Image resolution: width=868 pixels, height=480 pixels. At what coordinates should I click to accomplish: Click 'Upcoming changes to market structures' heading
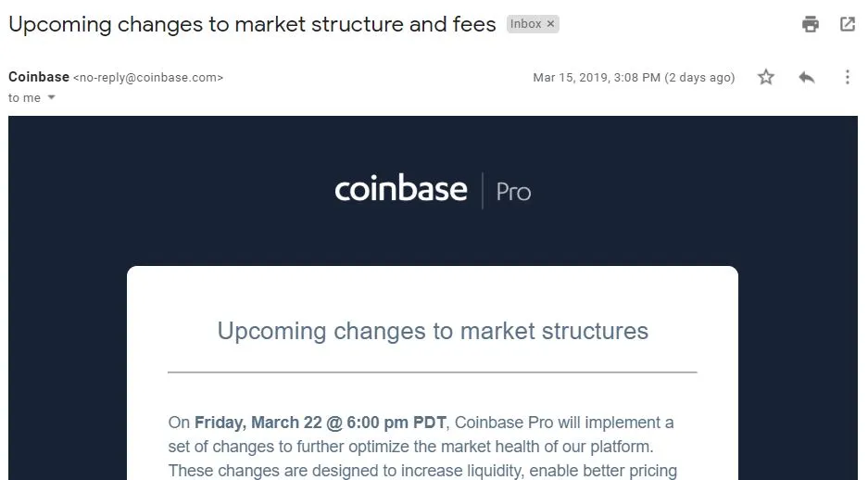(x=433, y=332)
